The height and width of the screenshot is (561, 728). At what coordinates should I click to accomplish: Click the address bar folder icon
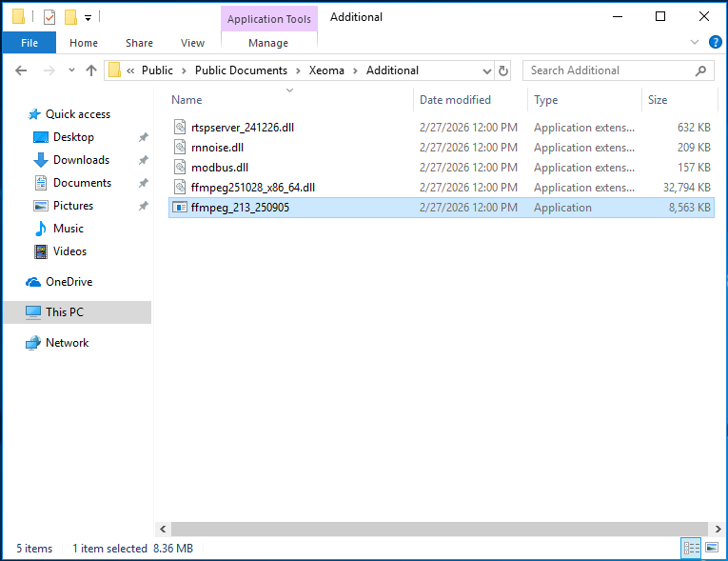(115, 70)
